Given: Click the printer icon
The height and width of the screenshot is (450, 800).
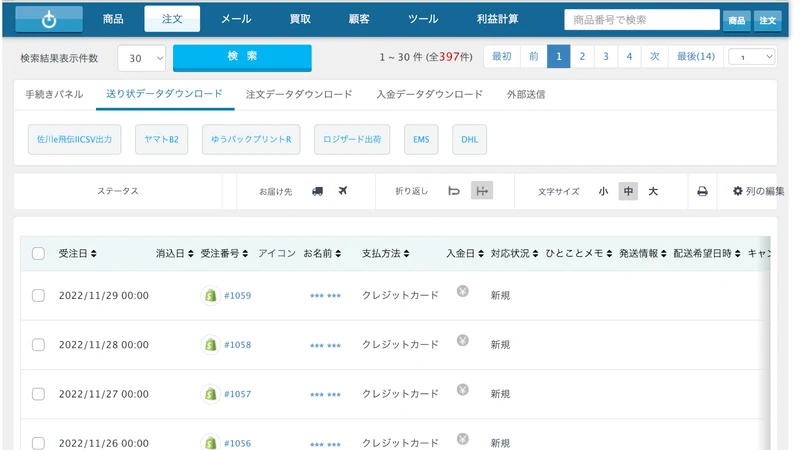Looking at the screenshot, I should [702, 191].
